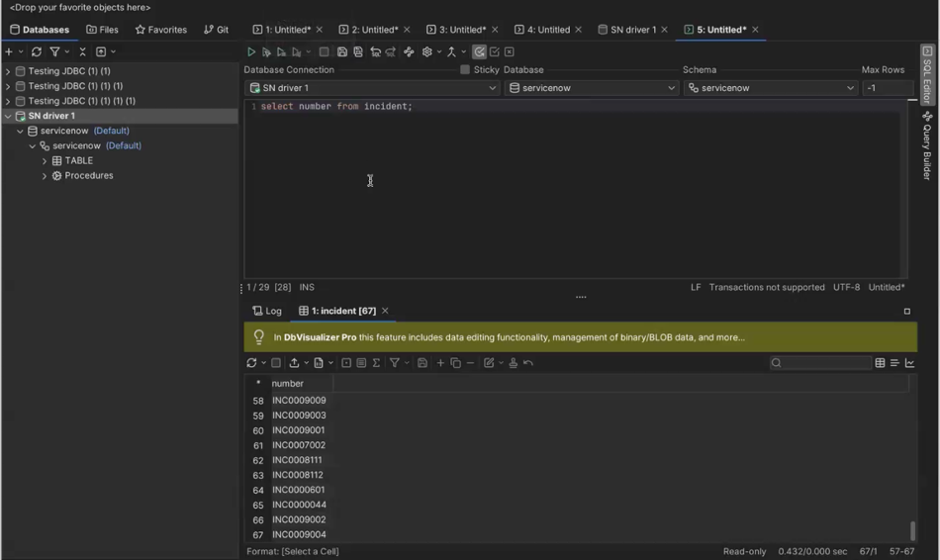Click the Databases tree filter funnel icon
The width and height of the screenshot is (940, 560).
tap(54, 52)
